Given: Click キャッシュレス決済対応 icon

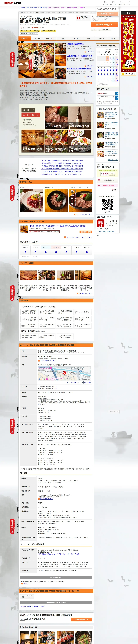Looking at the screenshot, I should [x=77, y=319].
